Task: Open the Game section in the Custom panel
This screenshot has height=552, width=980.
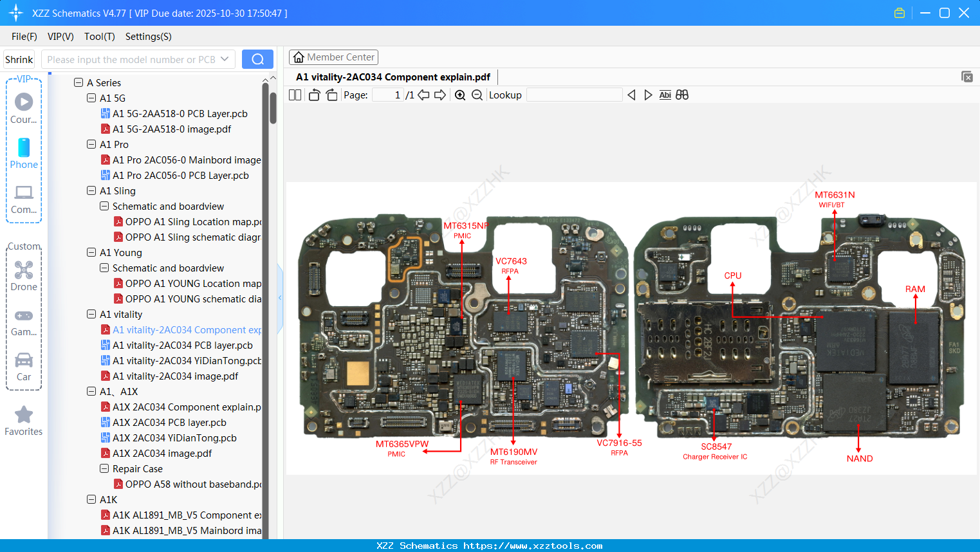Action: (x=23, y=315)
